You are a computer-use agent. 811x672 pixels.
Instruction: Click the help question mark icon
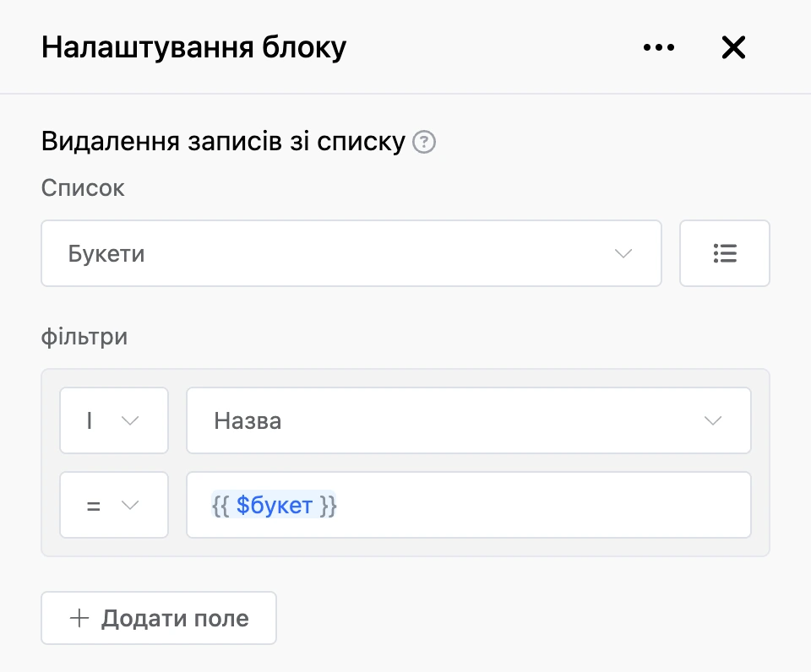click(423, 142)
